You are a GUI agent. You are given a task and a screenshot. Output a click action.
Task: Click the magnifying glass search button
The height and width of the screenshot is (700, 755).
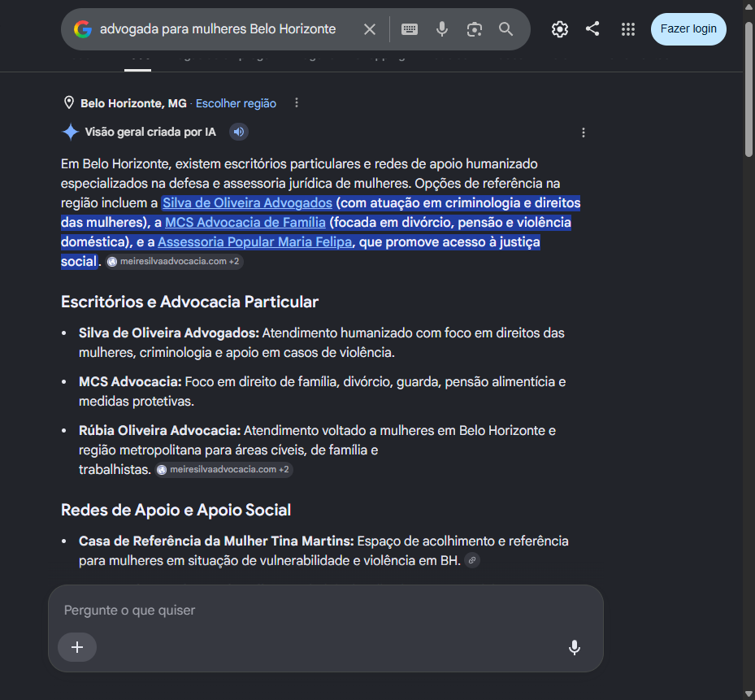coord(506,29)
